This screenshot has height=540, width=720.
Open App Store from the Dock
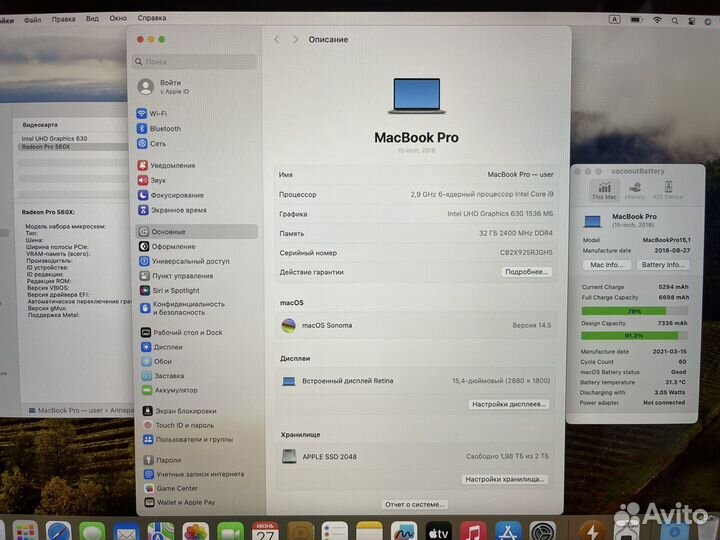tap(508, 532)
